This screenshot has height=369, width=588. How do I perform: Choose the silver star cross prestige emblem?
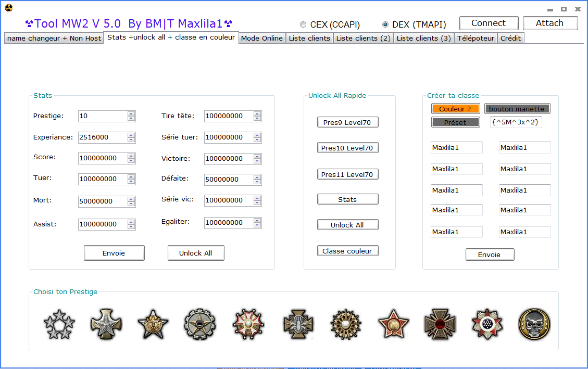(106, 324)
